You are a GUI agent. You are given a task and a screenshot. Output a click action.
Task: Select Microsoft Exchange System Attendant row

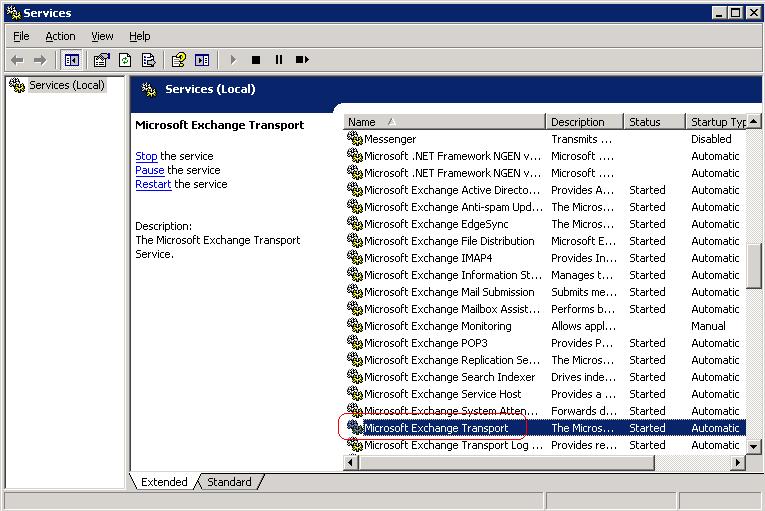click(x=544, y=410)
